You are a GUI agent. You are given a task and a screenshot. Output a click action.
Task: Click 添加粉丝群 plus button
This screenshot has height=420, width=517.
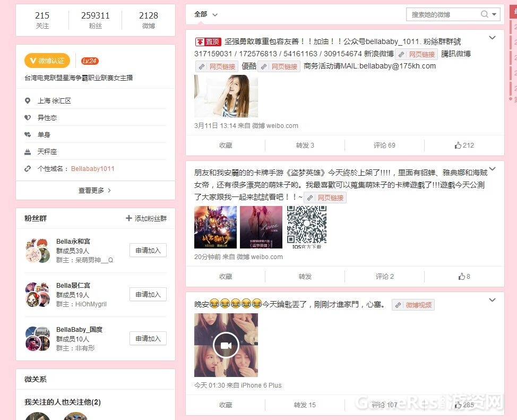[147, 218]
